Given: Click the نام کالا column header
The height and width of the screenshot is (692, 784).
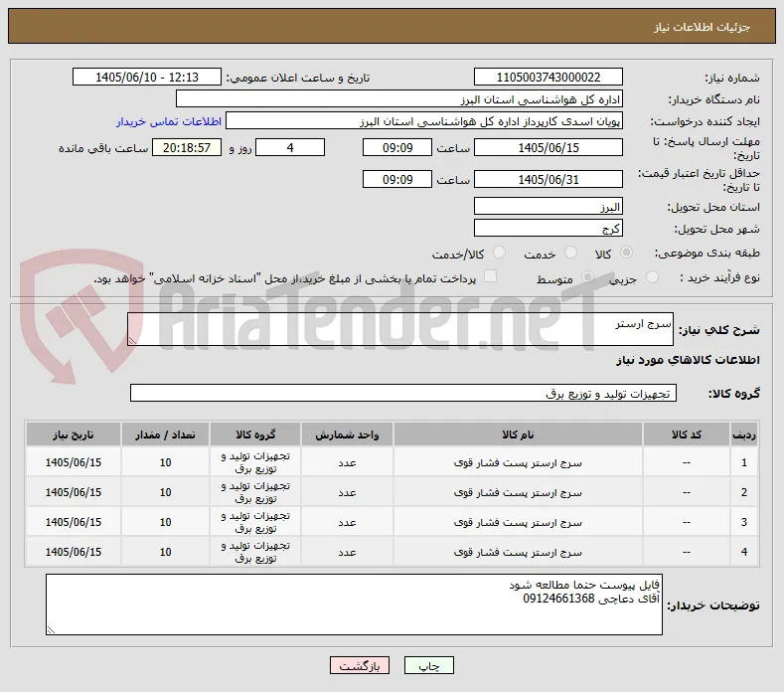Looking at the screenshot, I should (518, 434).
